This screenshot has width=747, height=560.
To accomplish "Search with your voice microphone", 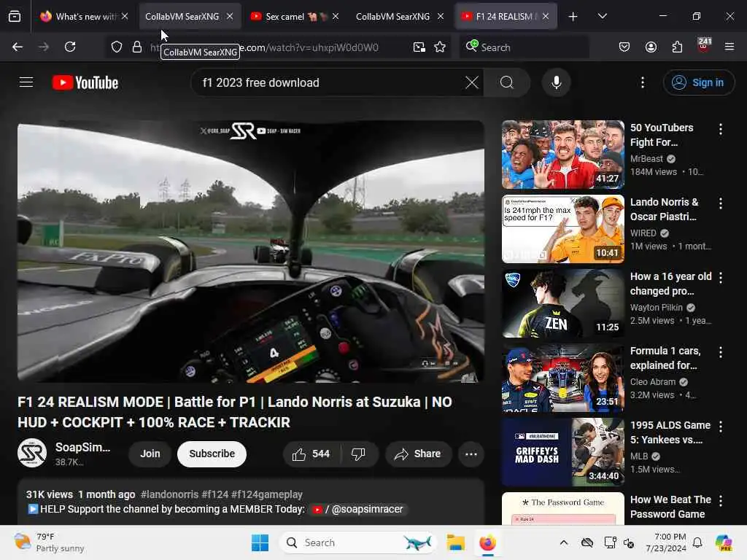I will pos(556,82).
